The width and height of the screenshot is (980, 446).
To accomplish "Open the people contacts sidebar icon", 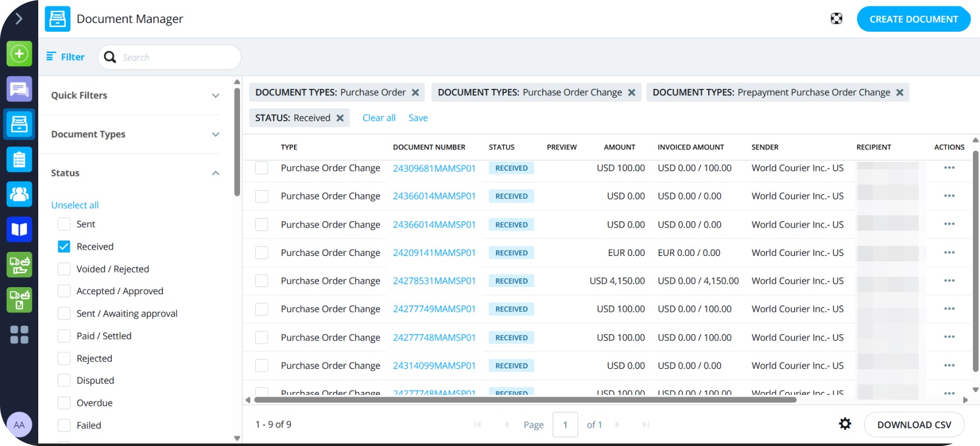I will click(x=19, y=194).
